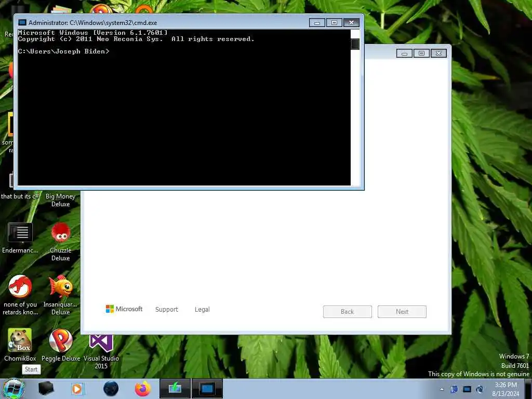Open the media player taskbar icon

[x=77, y=389]
